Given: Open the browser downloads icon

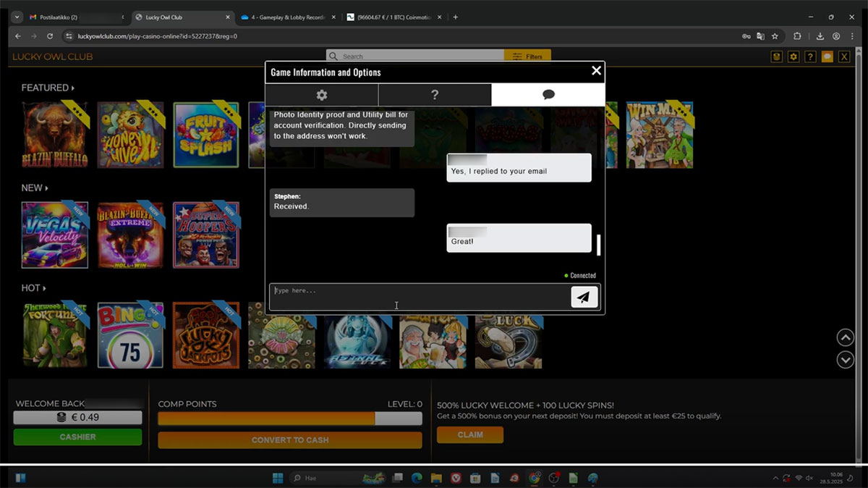Looking at the screenshot, I should (820, 36).
